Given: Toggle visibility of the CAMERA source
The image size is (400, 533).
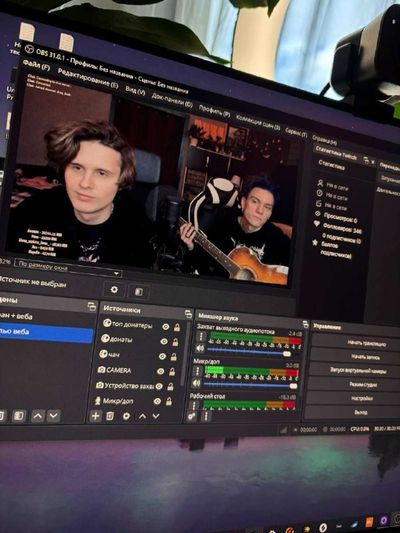Looking at the screenshot, I should coord(161,371).
